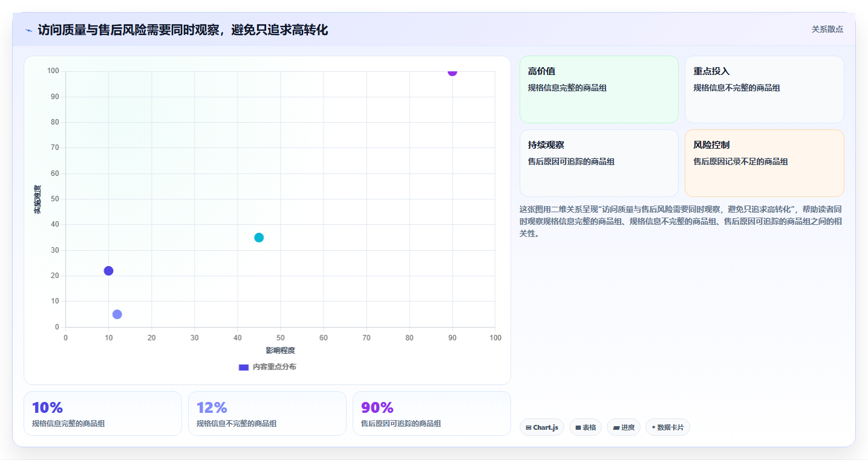Click the y-axis tick label 100
Viewport: 868px width, 460px height.
(53, 71)
